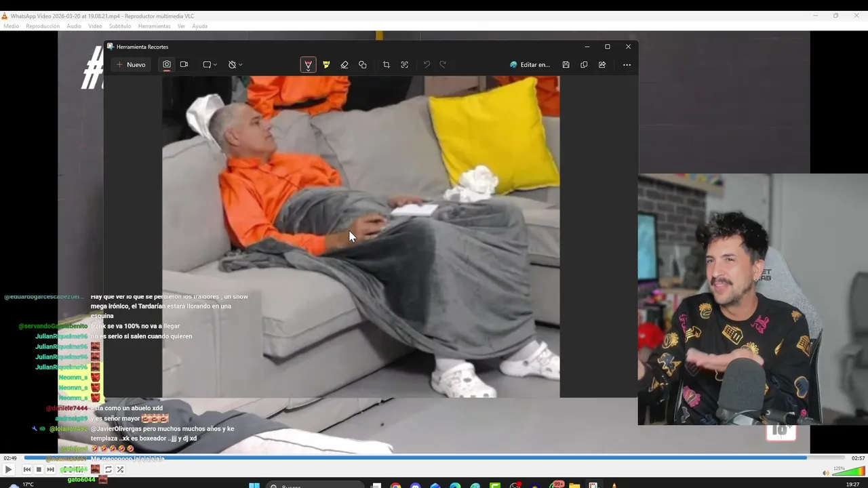Open the VLC Reproducción menu
The height and width of the screenshot is (488, 868).
point(43,26)
